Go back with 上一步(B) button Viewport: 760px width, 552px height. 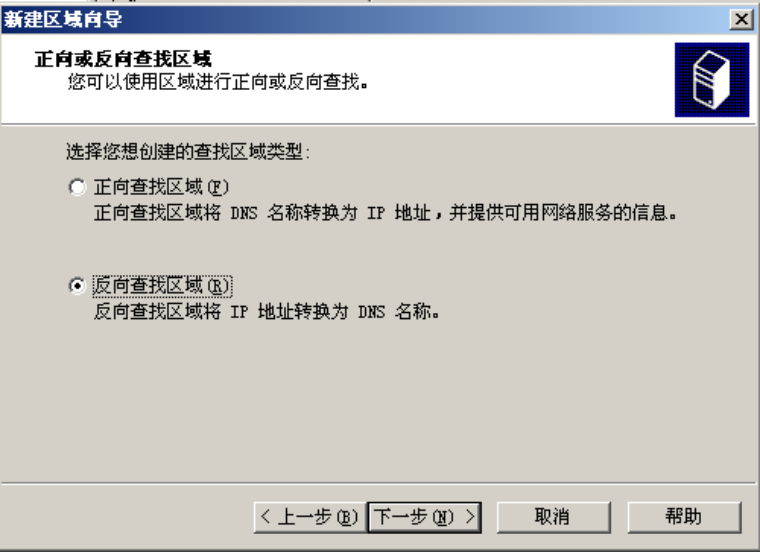tap(310, 517)
